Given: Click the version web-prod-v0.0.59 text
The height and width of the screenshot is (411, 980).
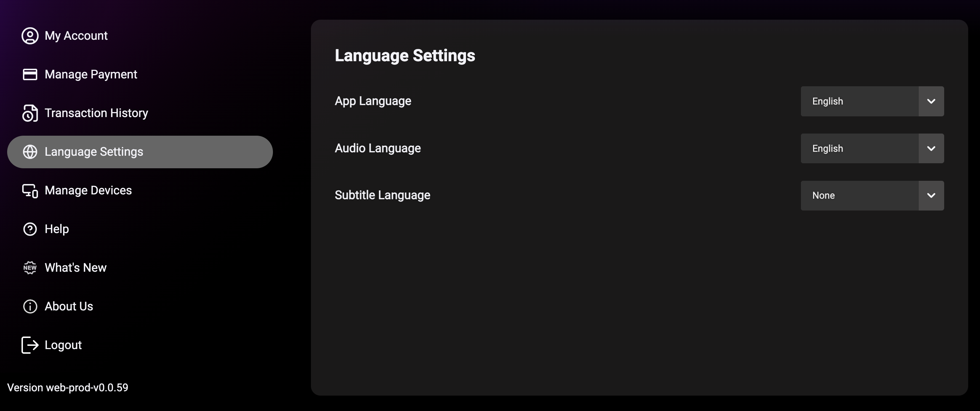Looking at the screenshot, I should 68,387.
